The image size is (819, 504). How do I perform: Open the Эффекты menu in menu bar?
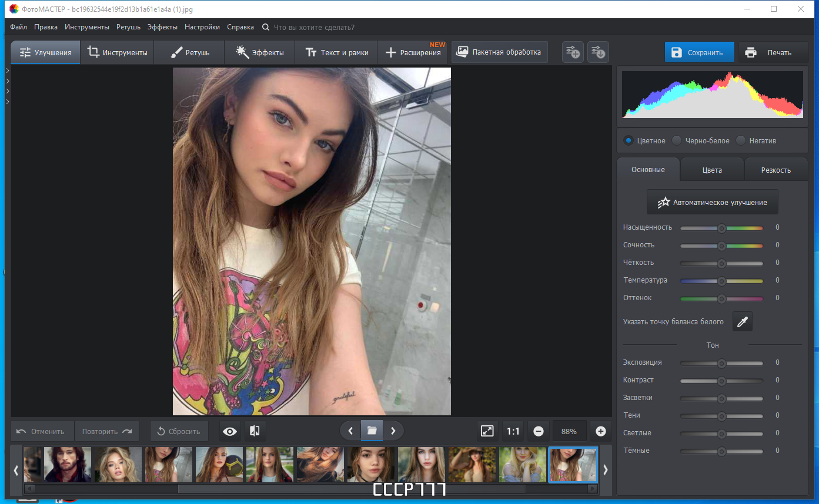pos(162,27)
